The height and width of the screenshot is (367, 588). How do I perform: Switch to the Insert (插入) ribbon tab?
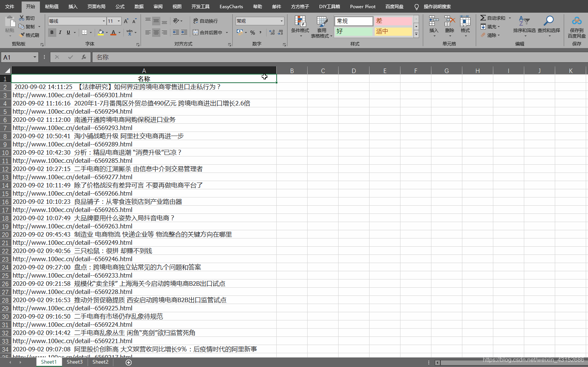[73, 6]
